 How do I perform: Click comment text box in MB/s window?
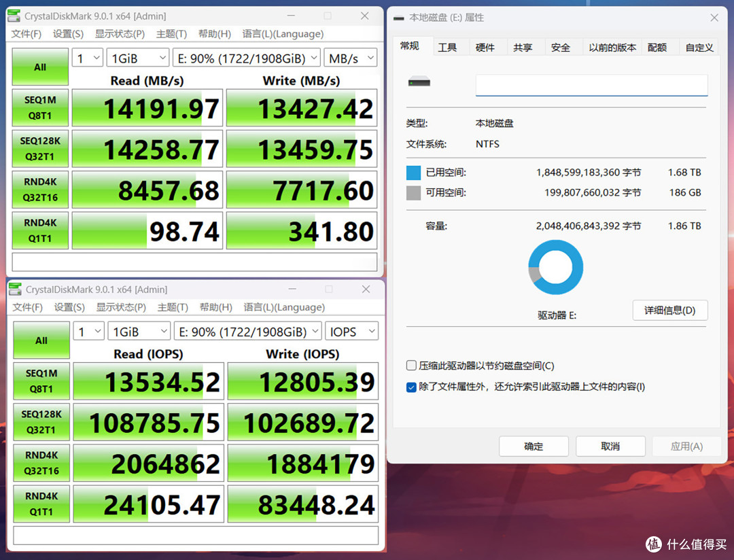click(194, 262)
